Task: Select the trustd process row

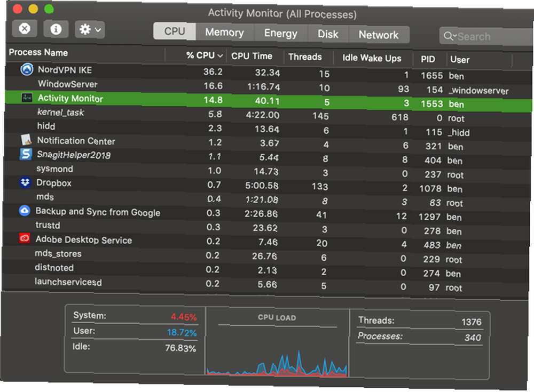Action: [266, 228]
